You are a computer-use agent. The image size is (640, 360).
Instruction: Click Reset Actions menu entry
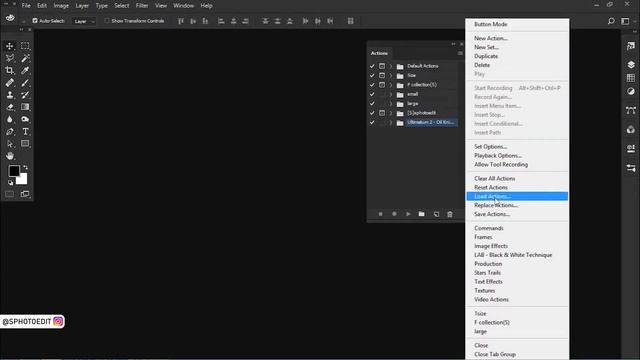coord(517,187)
